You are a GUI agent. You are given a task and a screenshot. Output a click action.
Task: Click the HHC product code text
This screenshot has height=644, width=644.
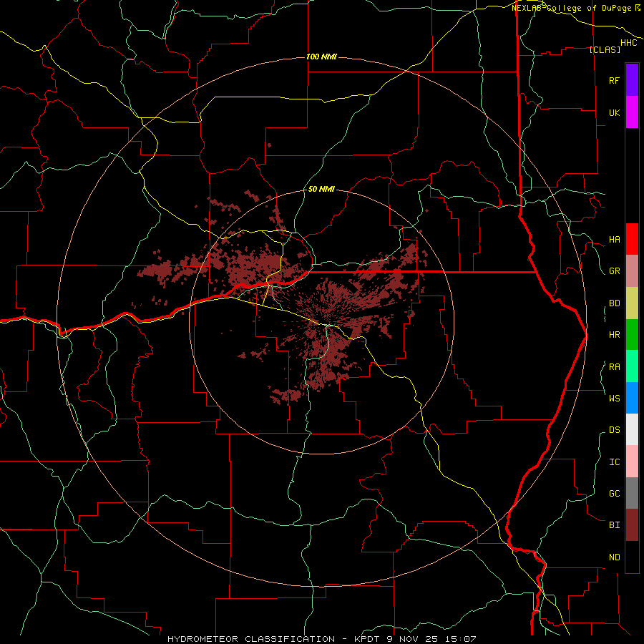point(628,43)
